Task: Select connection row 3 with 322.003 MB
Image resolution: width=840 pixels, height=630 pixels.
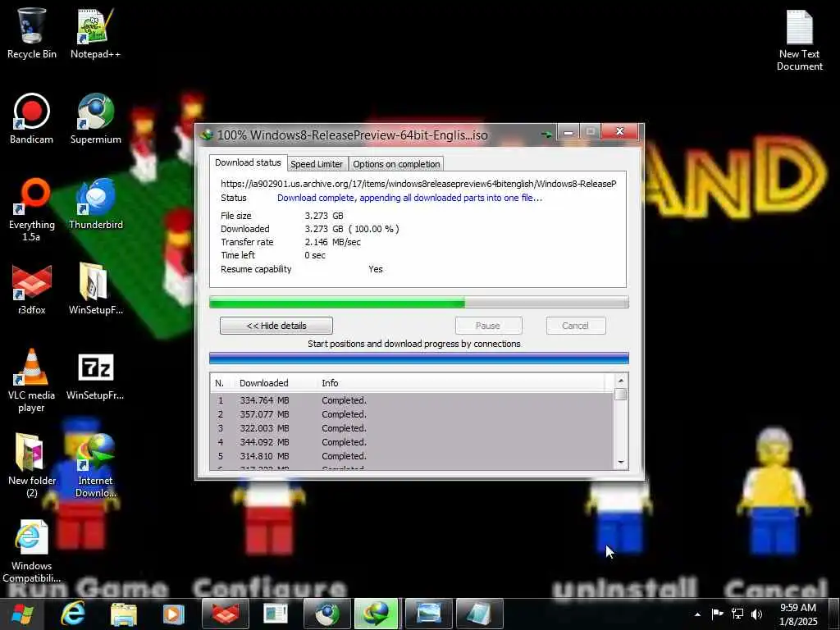Action: 412,428
